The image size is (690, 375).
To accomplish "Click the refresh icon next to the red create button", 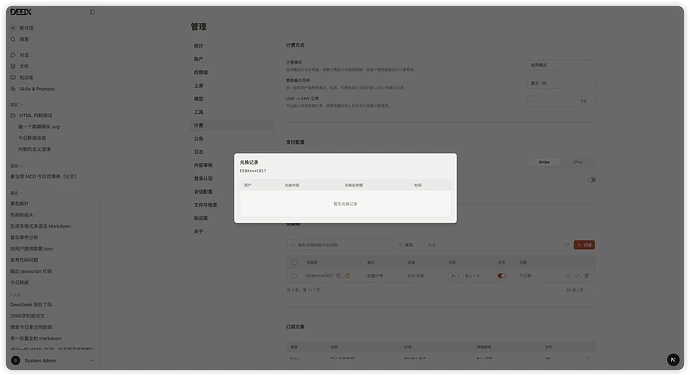I will (567, 245).
